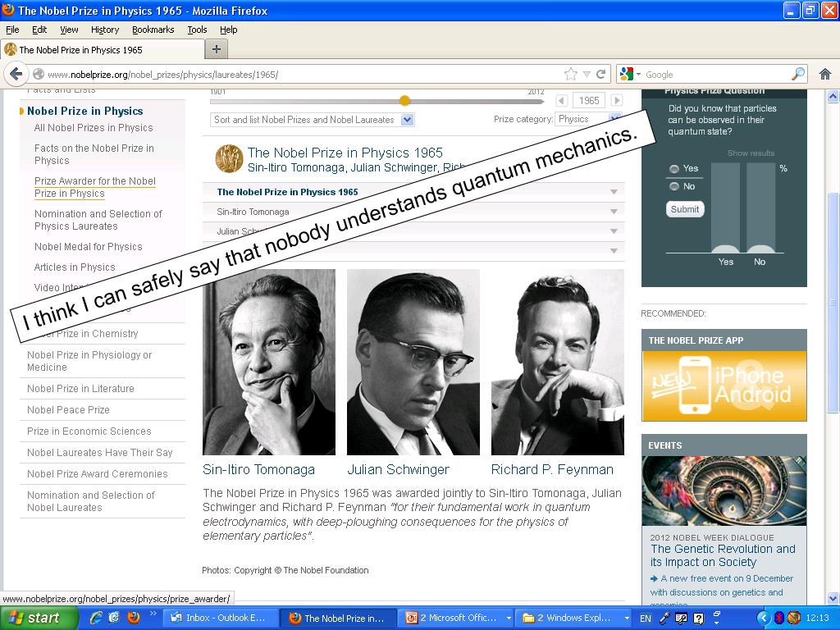Click the Bluetooth icon in system tray
The height and width of the screenshot is (630, 840).
779,618
